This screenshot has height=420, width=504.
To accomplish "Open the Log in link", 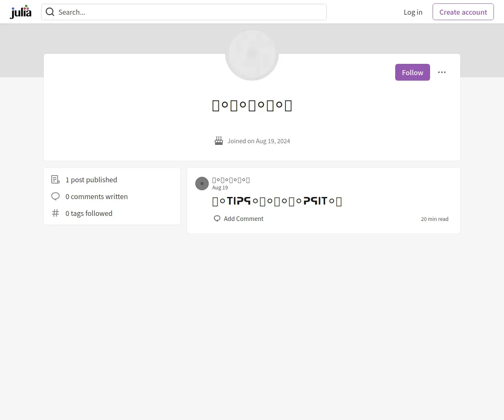I will [x=413, y=12].
